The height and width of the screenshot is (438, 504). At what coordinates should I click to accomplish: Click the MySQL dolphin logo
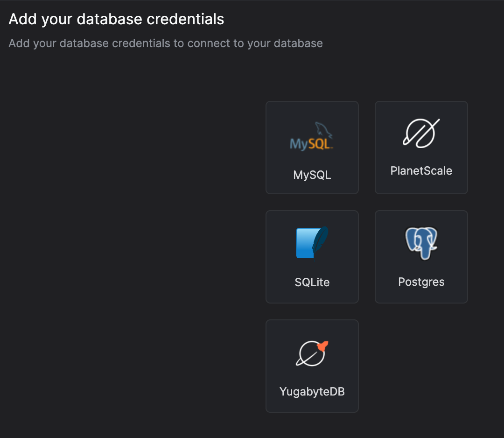click(x=312, y=136)
